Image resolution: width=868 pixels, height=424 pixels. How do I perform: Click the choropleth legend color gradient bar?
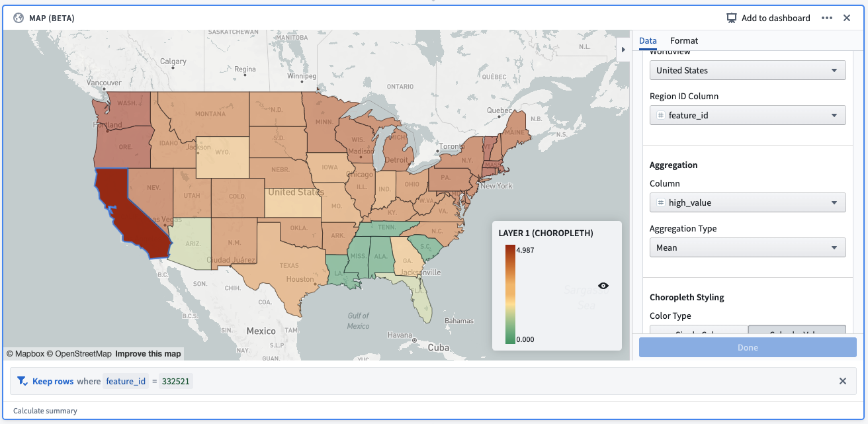pyautogui.click(x=510, y=294)
